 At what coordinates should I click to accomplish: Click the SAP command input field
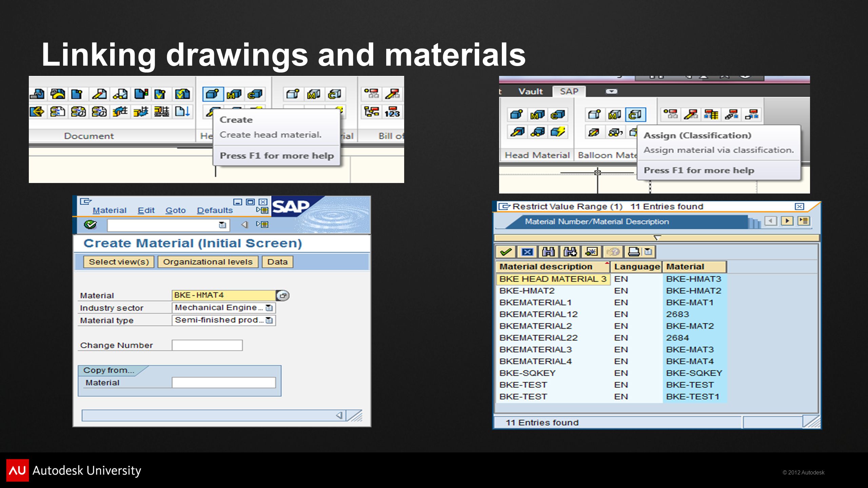pos(168,225)
